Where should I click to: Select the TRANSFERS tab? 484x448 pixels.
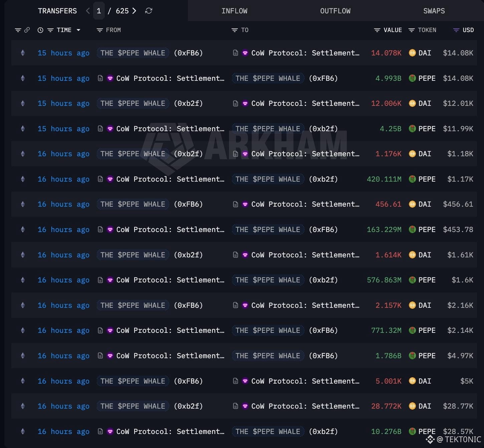[x=57, y=11]
